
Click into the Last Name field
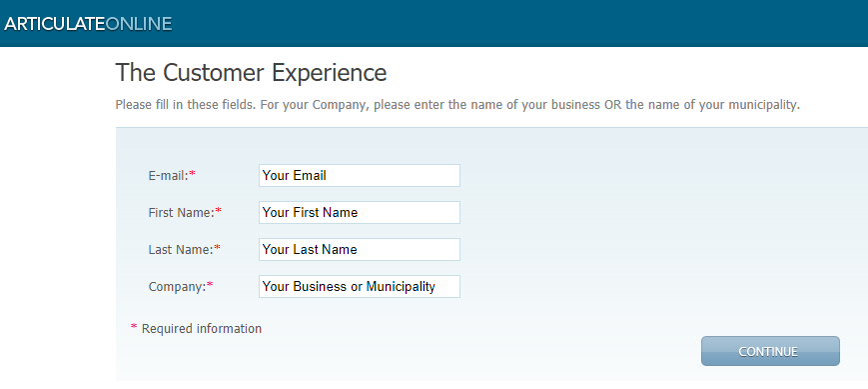[x=360, y=250]
